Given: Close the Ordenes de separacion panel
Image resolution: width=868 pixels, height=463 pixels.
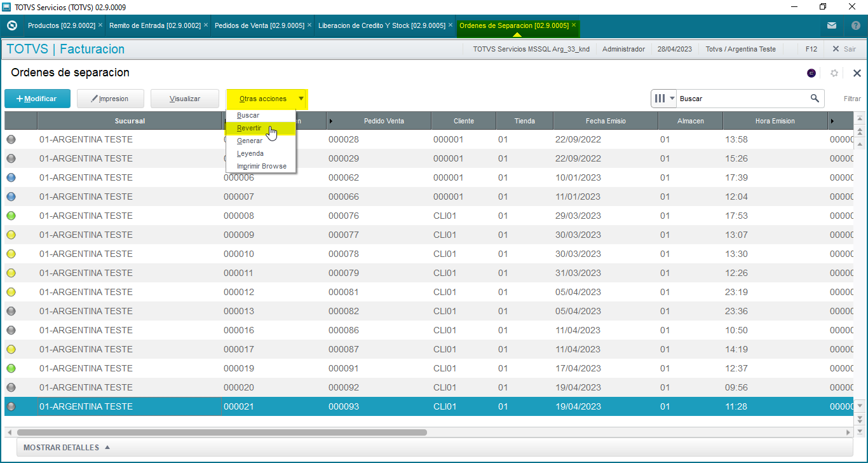Looking at the screenshot, I should click(857, 73).
